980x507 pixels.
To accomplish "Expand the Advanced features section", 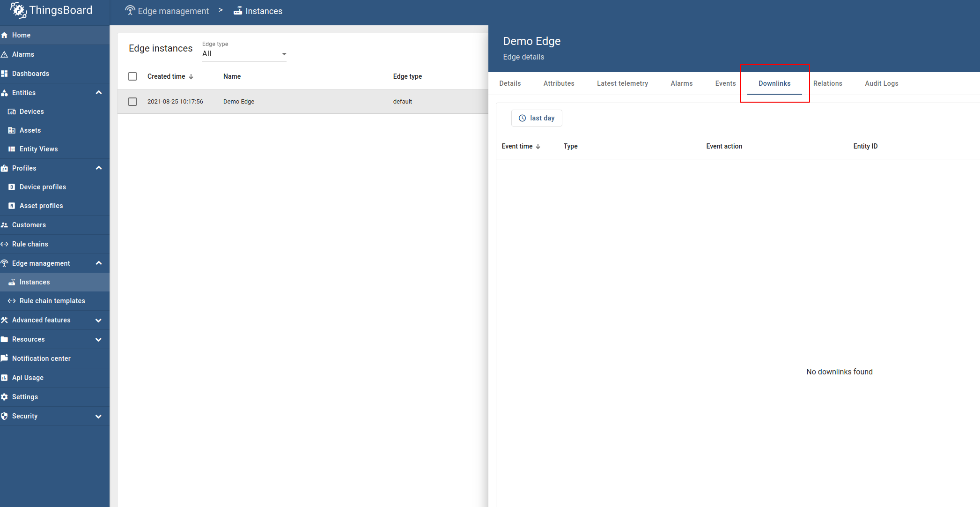I will [x=98, y=320].
